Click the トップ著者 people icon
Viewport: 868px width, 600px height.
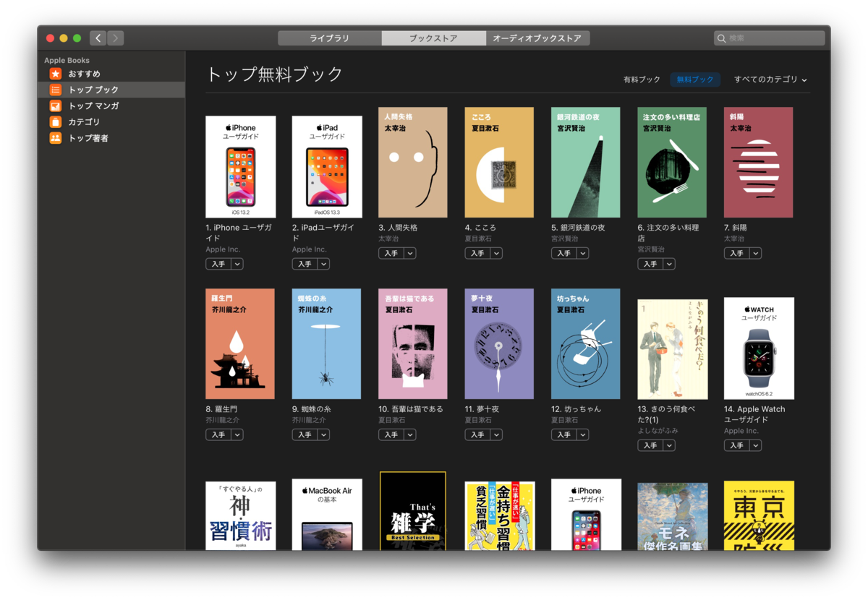pyautogui.click(x=56, y=138)
